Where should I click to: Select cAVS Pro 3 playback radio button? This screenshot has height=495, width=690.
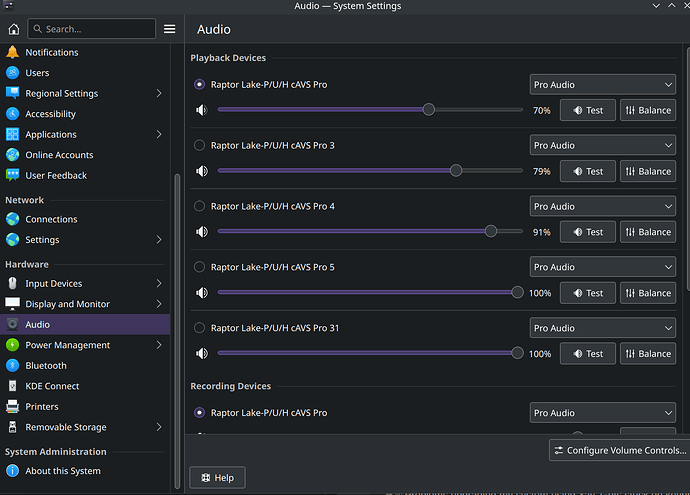(199, 145)
